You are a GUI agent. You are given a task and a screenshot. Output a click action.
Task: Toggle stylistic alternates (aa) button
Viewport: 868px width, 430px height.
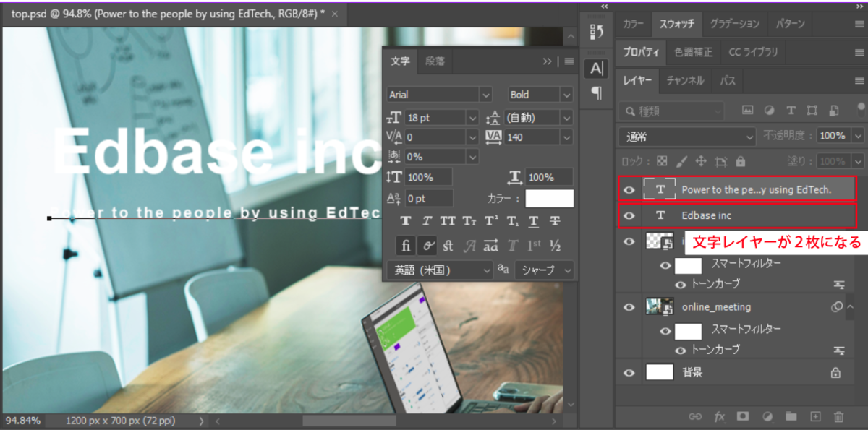tap(491, 246)
